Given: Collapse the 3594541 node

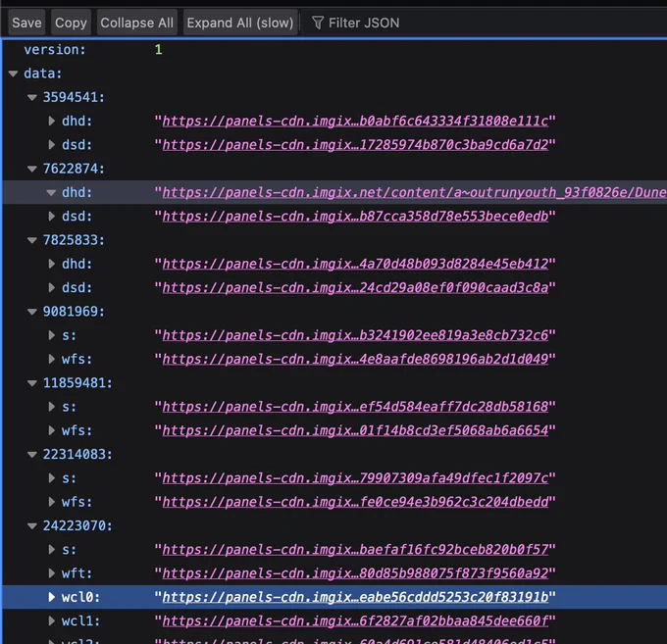Looking at the screenshot, I should [x=32, y=98].
